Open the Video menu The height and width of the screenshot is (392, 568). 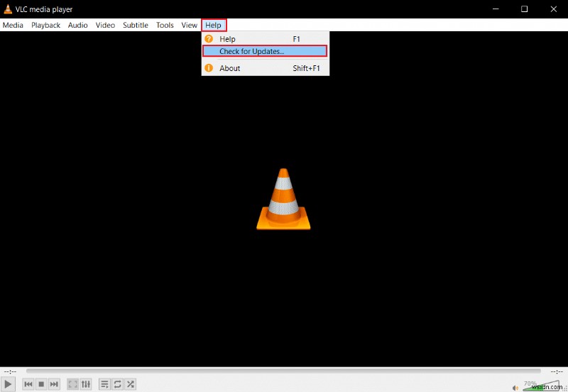[x=105, y=25]
